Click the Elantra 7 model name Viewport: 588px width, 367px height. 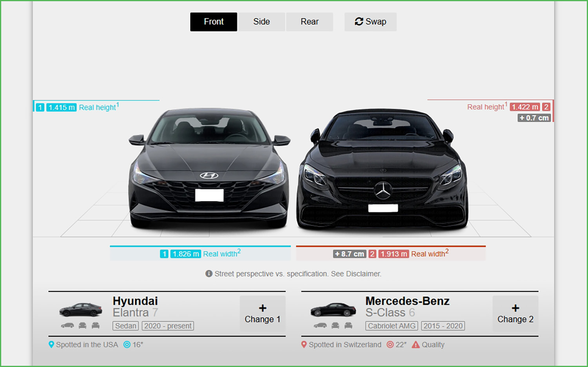click(136, 312)
